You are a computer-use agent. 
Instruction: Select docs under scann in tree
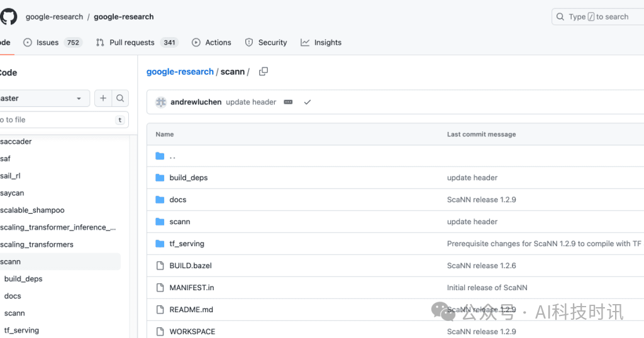coord(13,296)
